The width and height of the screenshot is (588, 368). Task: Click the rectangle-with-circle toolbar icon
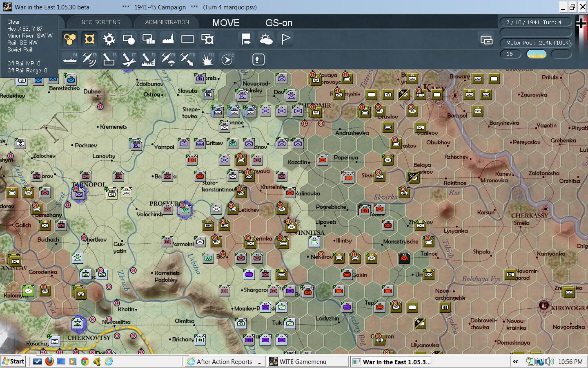(x=129, y=39)
